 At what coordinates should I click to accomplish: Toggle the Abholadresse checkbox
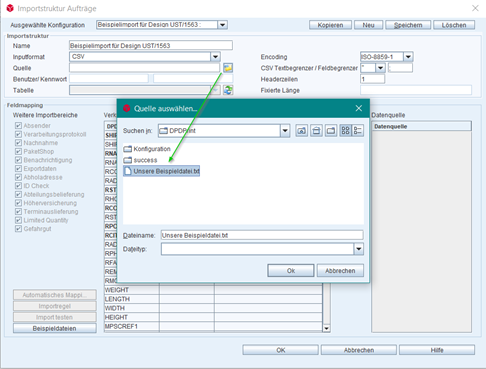click(x=18, y=177)
